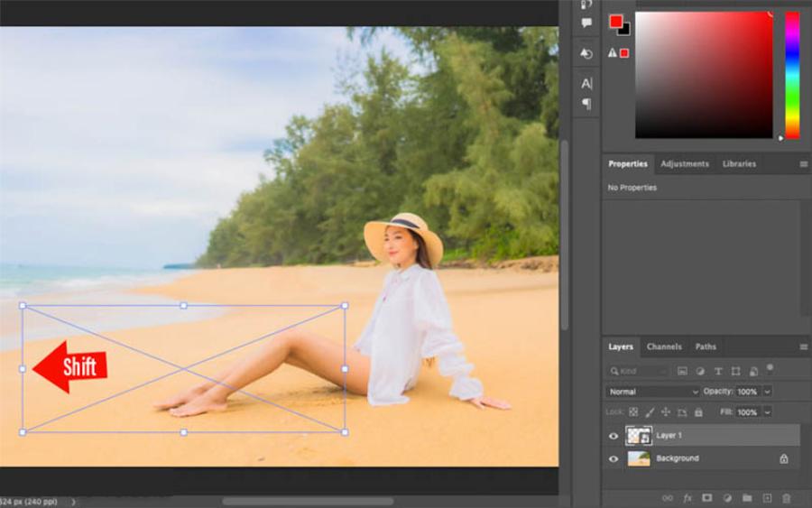The height and width of the screenshot is (508, 812).
Task: Expand the Fill value dropdown arrow
Action: click(x=767, y=412)
